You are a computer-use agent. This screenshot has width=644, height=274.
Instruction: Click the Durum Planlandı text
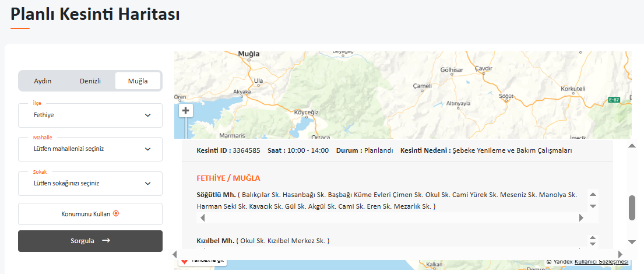(365, 150)
